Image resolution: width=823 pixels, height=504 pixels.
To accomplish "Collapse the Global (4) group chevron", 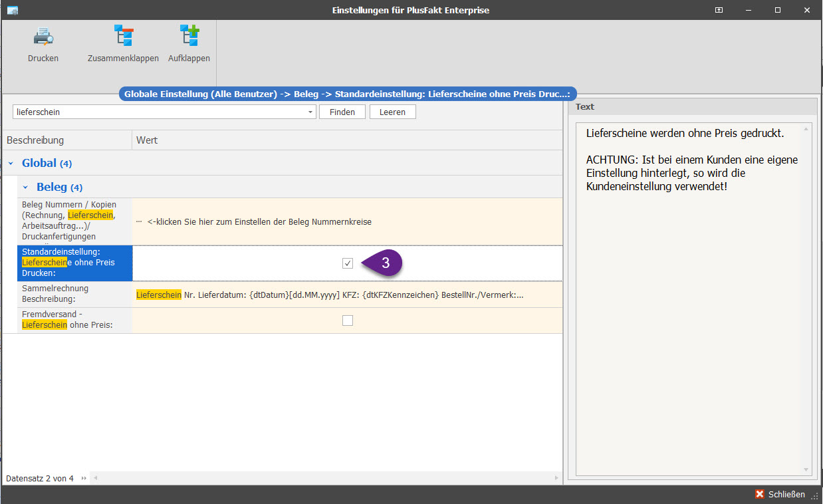I will [x=11, y=163].
